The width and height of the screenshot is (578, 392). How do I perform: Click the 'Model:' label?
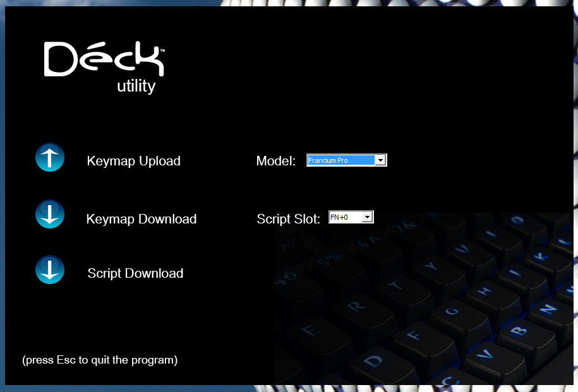pyautogui.click(x=276, y=161)
